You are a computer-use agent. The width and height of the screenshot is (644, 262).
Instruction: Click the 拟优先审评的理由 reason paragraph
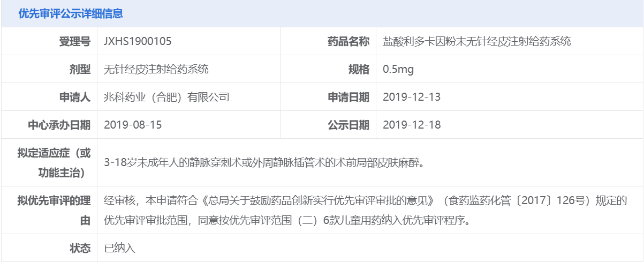click(x=364, y=210)
